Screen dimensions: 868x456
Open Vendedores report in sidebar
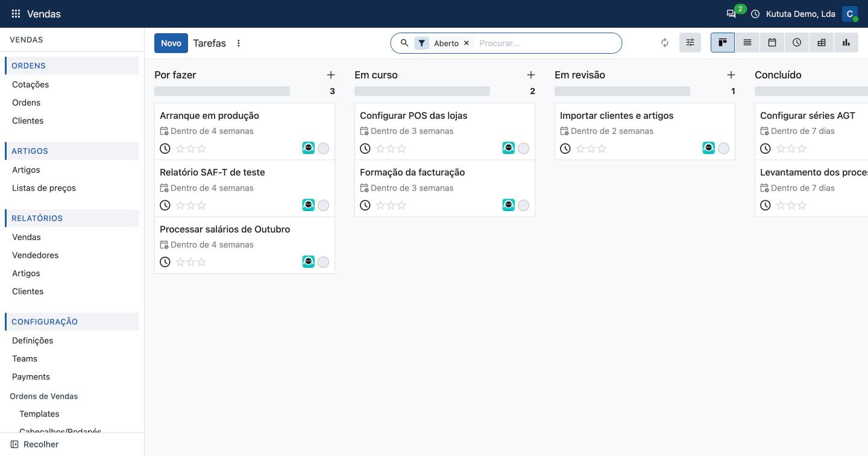click(x=36, y=255)
